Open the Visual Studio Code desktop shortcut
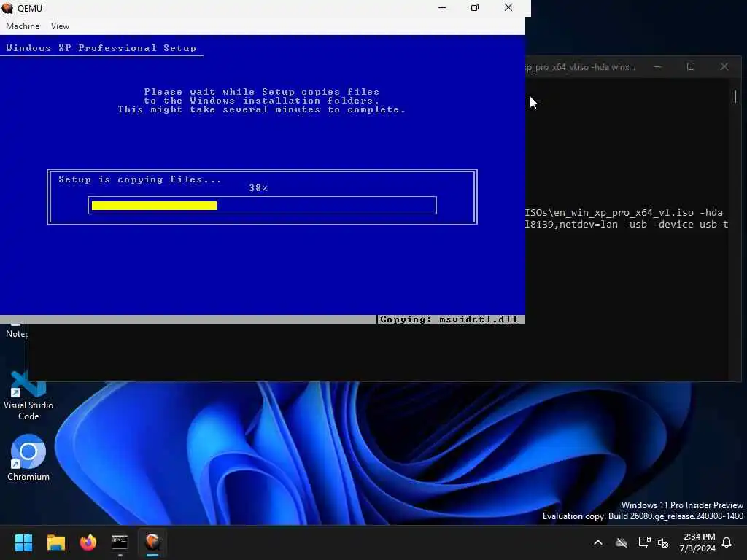This screenshot has height=560, width=747. pyautogui.click(x=28, y=396)
